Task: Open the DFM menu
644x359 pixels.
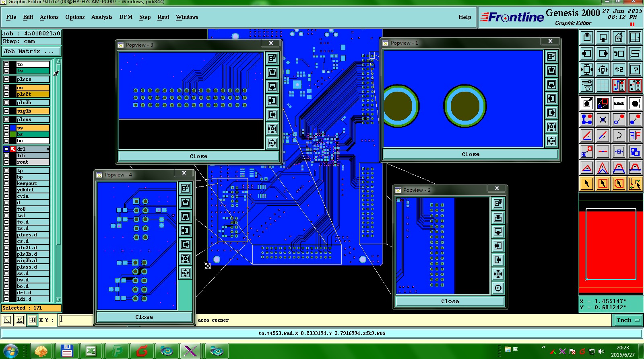Action: (x=126, y=17)
